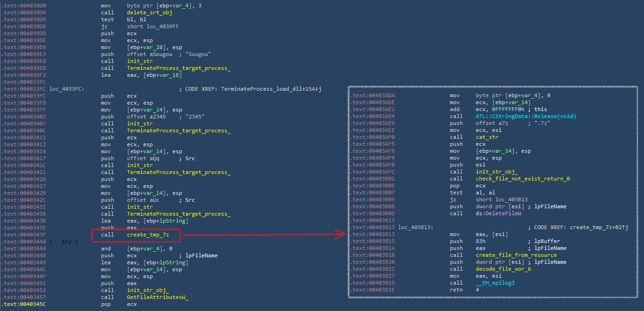The height and width of the screenshot is (311, 644).
Task: Click the decode_file_xor_6 function call
Action: coord(503,269)
